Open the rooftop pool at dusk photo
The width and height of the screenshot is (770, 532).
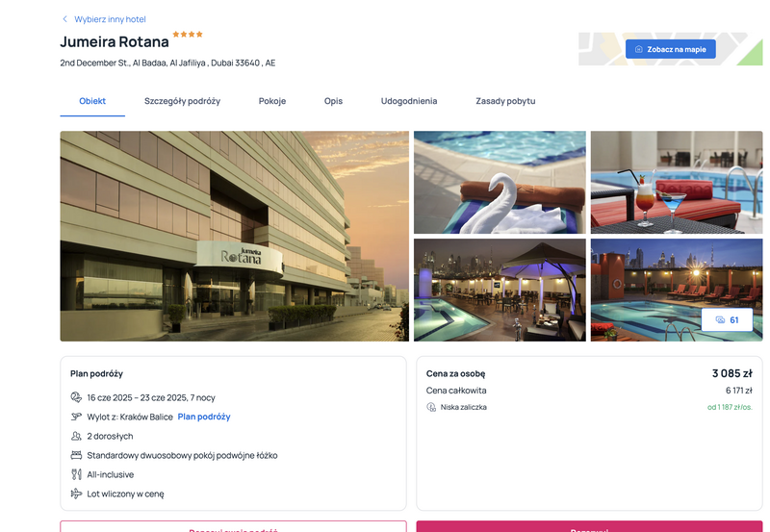(677, 290)
